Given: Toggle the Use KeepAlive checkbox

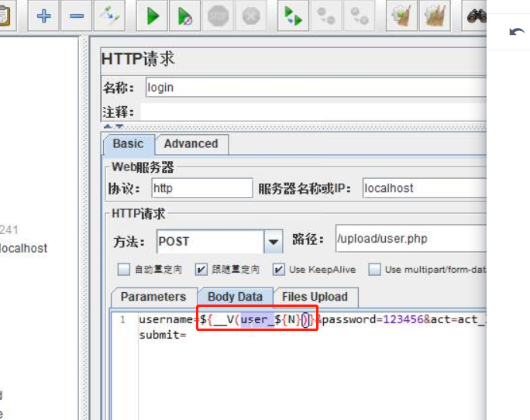Looking at the screenshot, I should (x=277, y=270).
